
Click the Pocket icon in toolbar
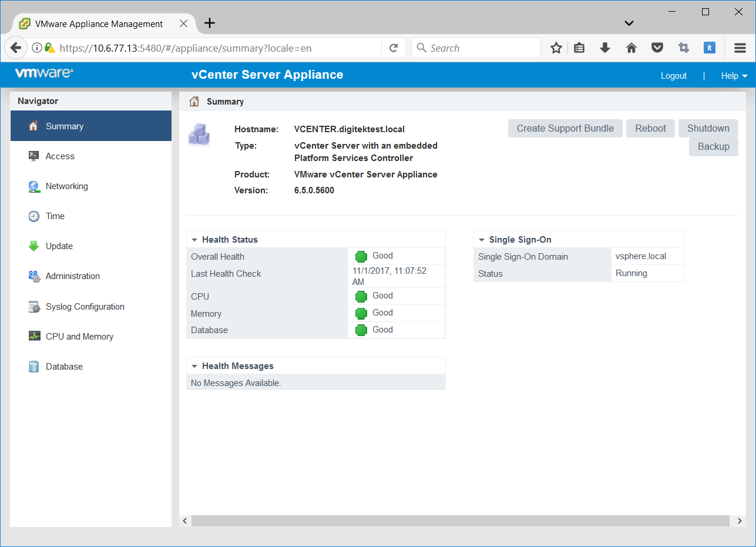(657, 48)
